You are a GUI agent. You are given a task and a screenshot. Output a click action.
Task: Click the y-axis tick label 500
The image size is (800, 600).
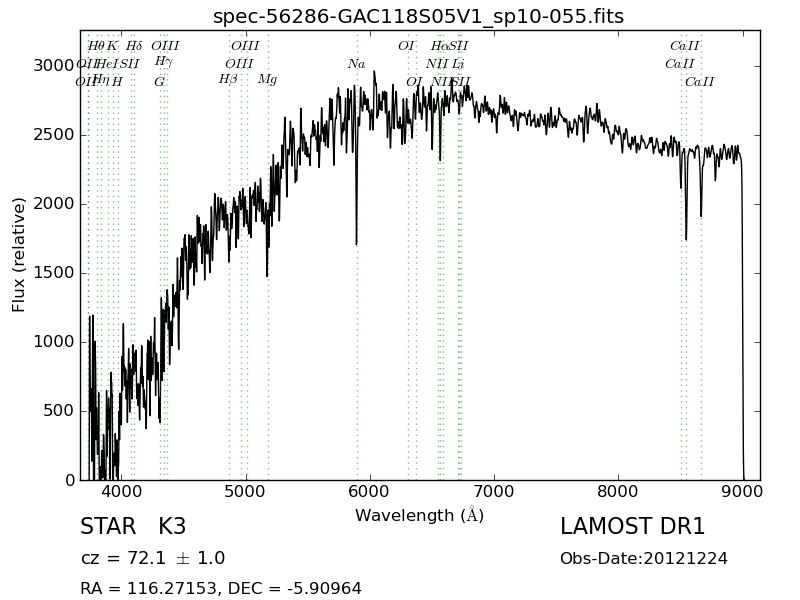[59, 410]
